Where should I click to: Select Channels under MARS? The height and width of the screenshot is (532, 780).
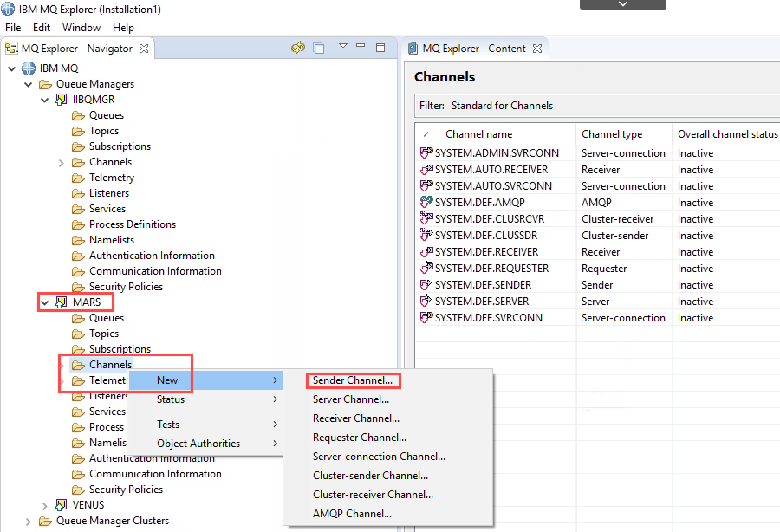tap(110, 365)
